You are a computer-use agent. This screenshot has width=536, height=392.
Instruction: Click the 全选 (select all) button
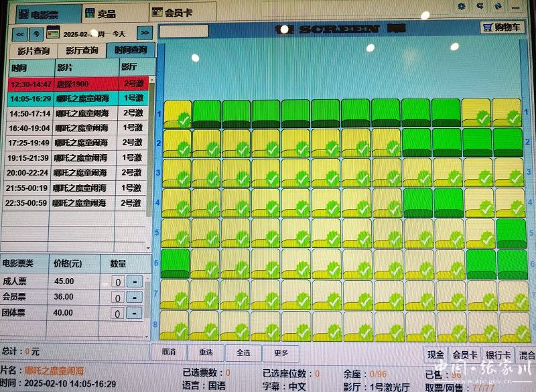tap(243, 352)
